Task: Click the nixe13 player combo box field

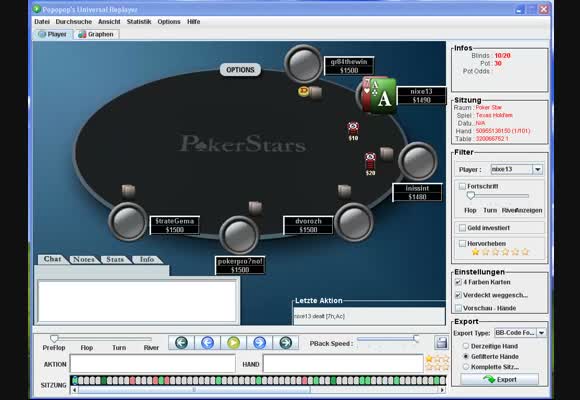Action: (512, 169)
